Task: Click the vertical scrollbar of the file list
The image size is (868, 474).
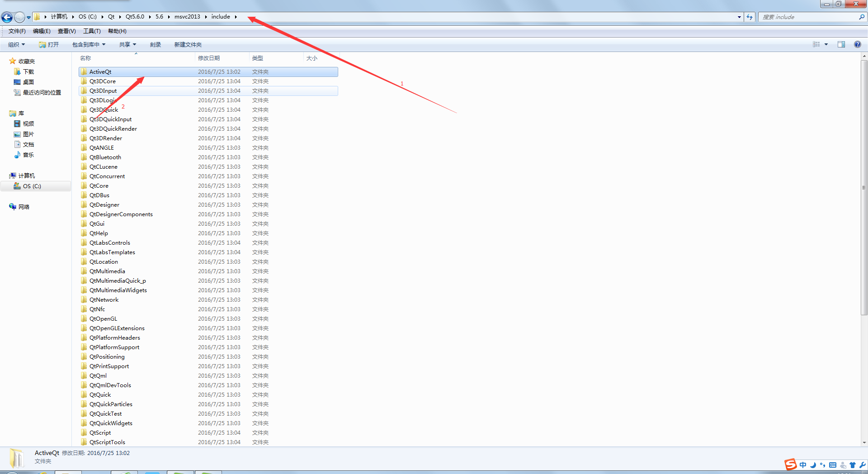Action: pyautogui.click(x=864, y=187)
